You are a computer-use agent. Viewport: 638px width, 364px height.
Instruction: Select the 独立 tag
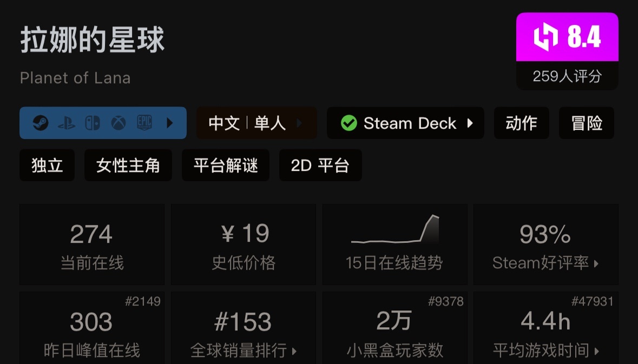[47, 166]
